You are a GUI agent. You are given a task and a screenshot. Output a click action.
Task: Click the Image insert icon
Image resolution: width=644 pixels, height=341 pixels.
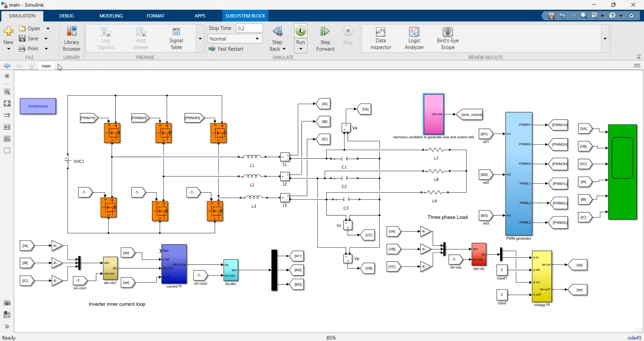(7, 139)
